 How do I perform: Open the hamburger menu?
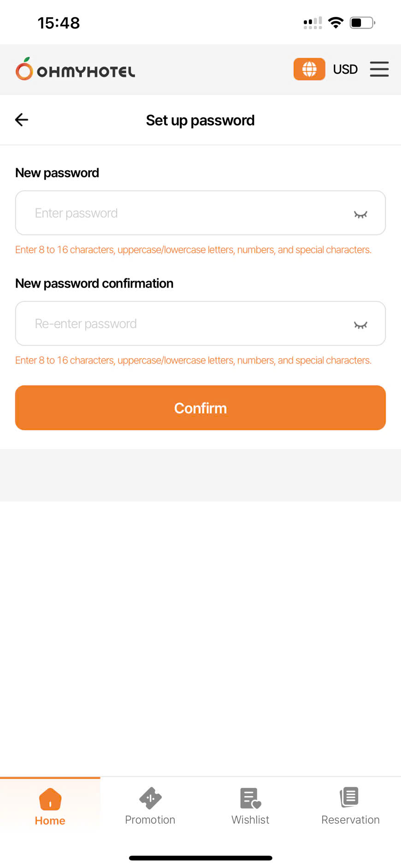point(379,69)
